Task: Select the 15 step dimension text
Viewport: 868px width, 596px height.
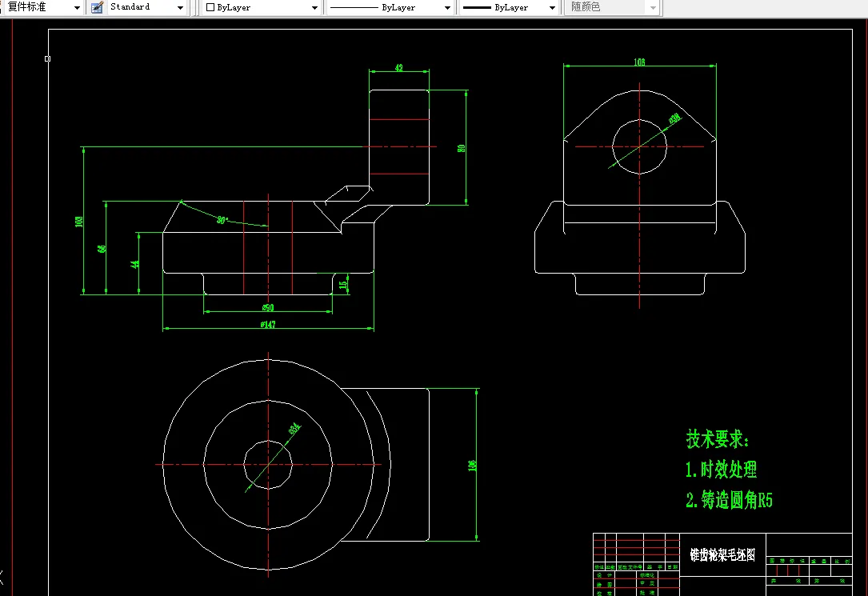Action: (343, 285)
